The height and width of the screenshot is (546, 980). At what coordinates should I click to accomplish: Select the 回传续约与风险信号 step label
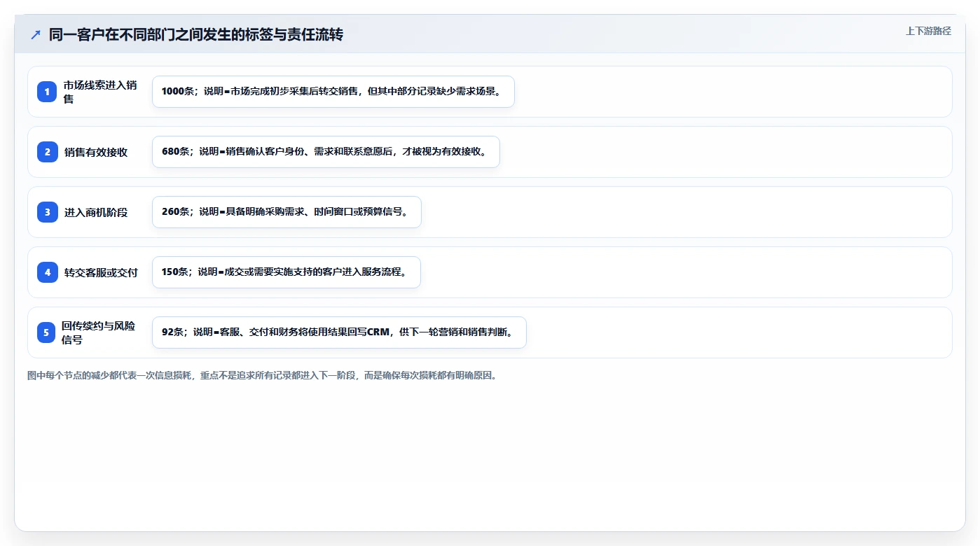pos(99,332)
